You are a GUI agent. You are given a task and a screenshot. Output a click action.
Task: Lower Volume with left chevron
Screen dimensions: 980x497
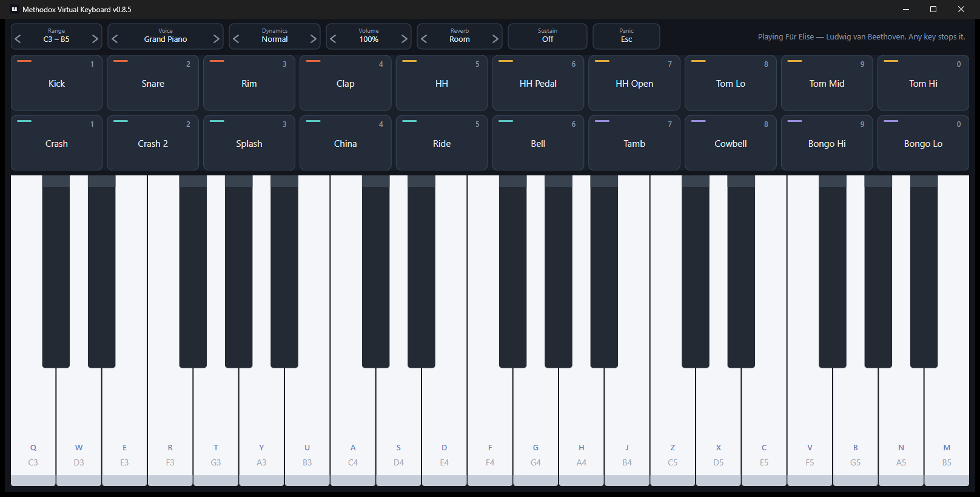tap(334, 39)
